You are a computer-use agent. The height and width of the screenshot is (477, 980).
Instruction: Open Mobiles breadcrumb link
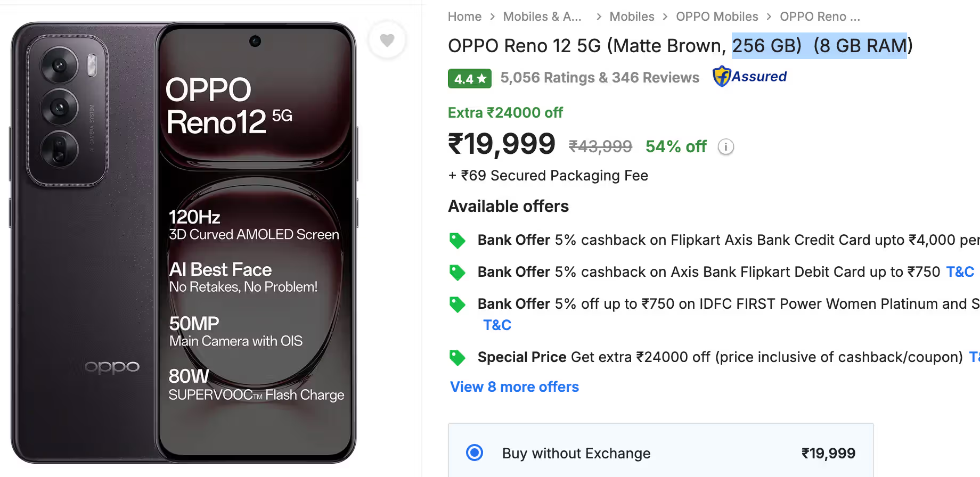pyautogui.click(x=632, y=17)
